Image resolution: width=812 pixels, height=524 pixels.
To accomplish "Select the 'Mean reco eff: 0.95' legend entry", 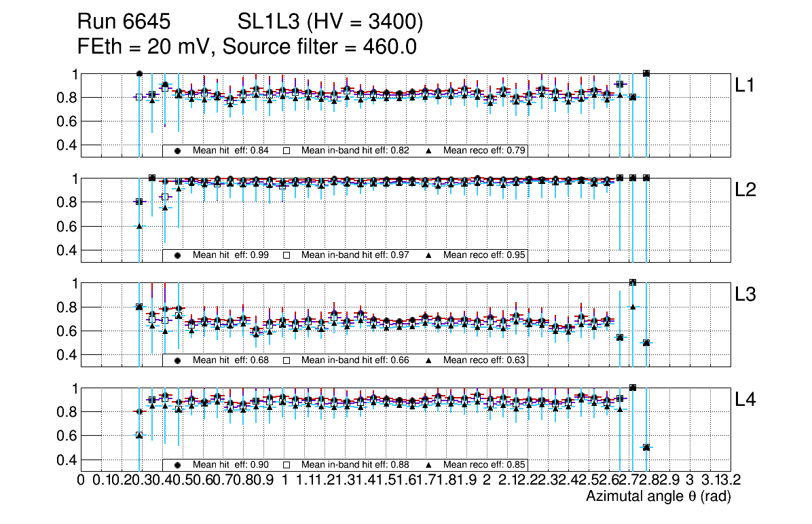I will coord(485,256).
